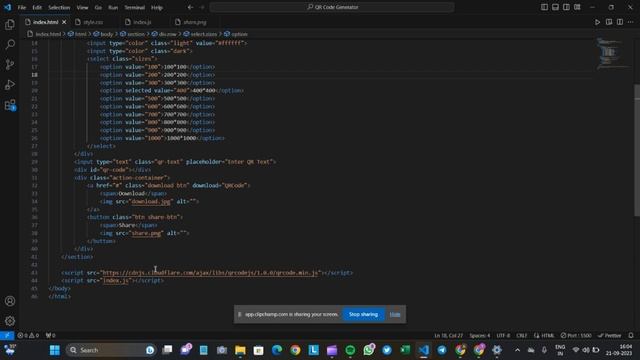
Task: Open the Edit menu
Action: tap(37, 7)
